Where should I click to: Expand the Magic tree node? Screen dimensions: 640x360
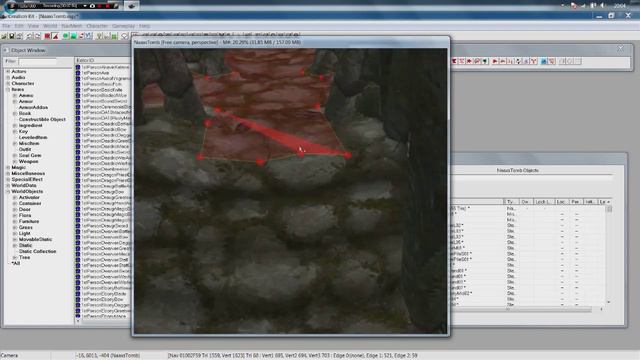pos(8,167)
